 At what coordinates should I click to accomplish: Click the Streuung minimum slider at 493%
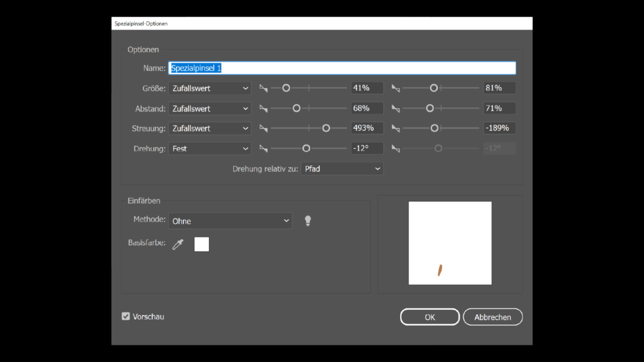point(326,128)
